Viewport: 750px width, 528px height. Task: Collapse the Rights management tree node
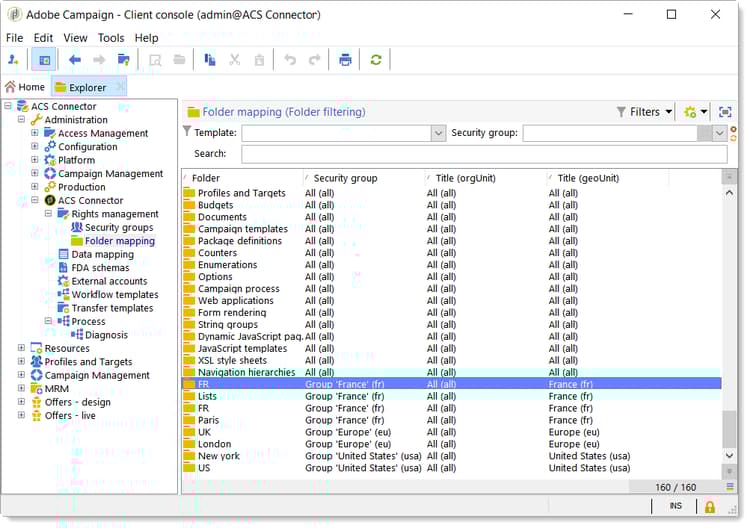[x=48, y=214]
